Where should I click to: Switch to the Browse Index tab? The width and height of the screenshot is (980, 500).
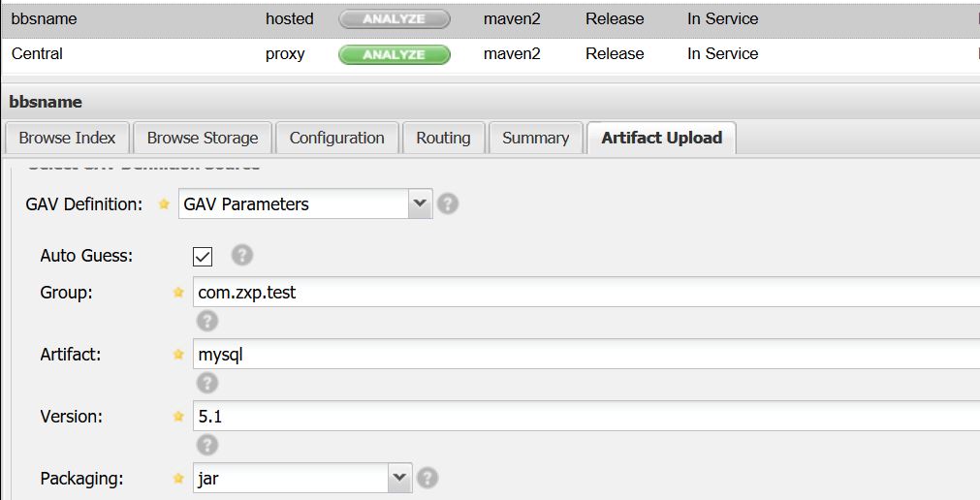[67, 138]
